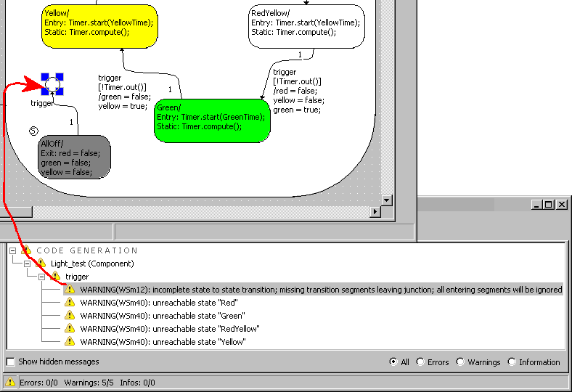Select the Errors filter radio button
The width and height of the screenshot is (572, 392).
(420, 362)
